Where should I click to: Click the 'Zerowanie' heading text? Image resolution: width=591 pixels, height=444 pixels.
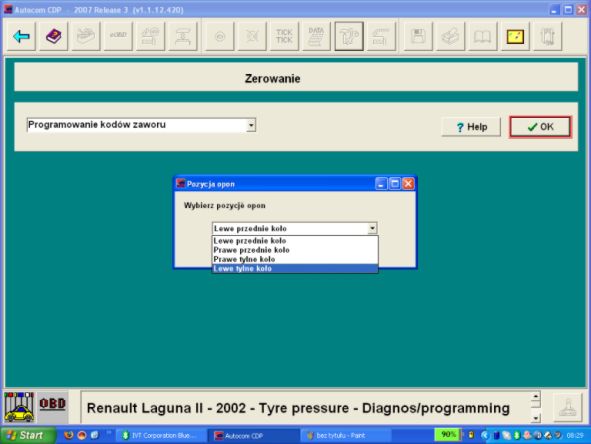[273, 78]
